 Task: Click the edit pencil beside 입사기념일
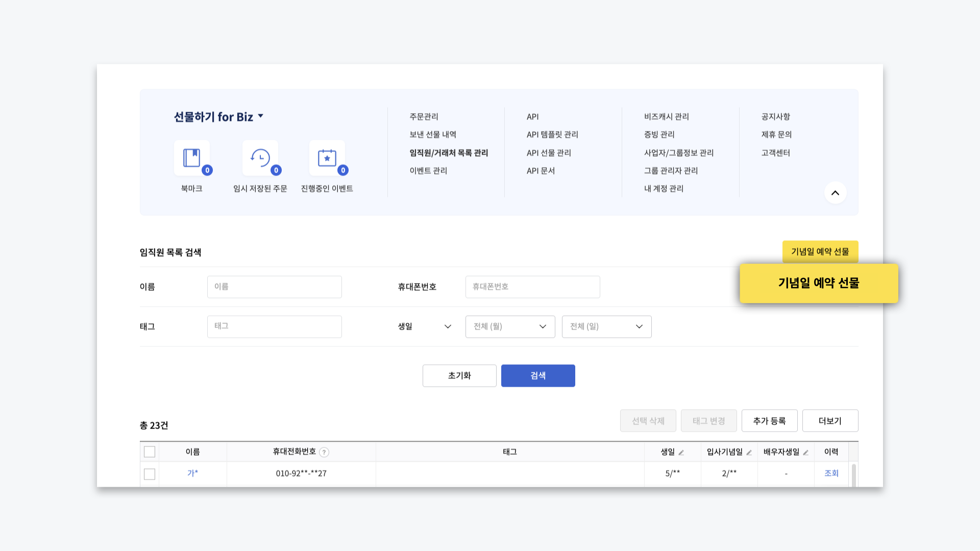(749, 453)
